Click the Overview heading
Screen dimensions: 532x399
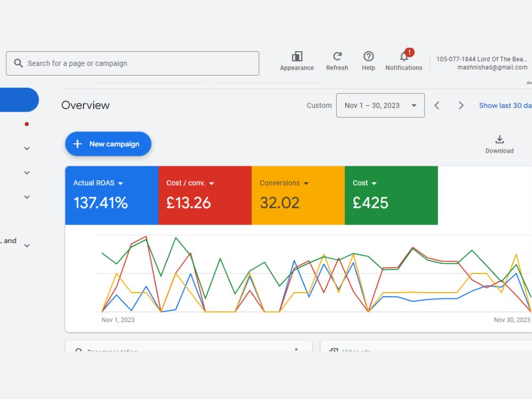click(86, 105)
